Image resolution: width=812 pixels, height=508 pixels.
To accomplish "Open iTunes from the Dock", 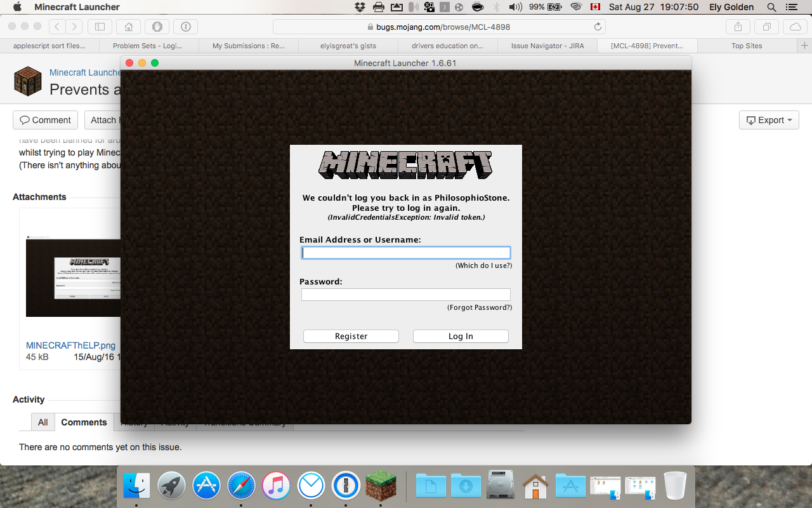I will click(276, 486).
